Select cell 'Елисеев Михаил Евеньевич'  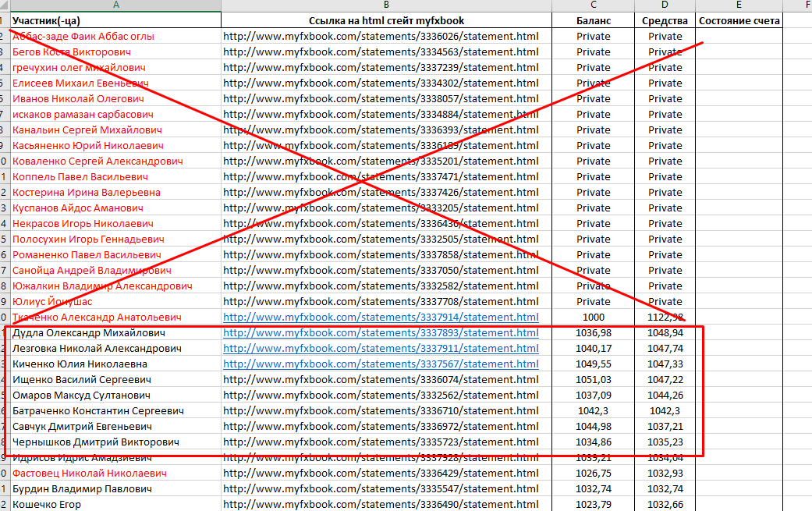(x=115, y=83)
